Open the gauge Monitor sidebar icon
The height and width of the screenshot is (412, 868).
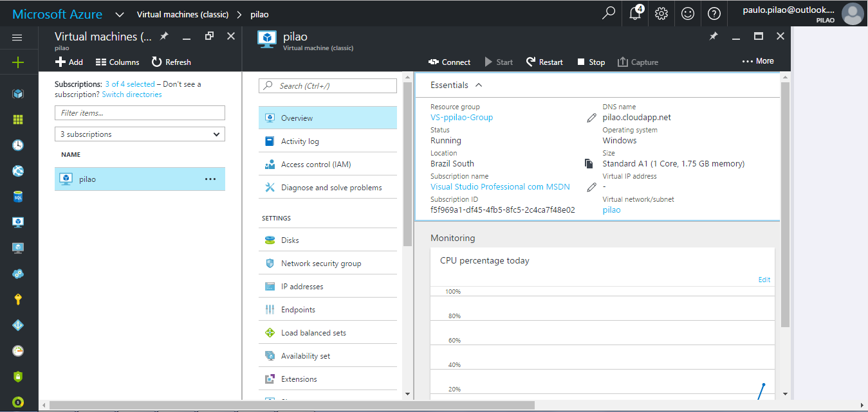(x=18, y=351)
